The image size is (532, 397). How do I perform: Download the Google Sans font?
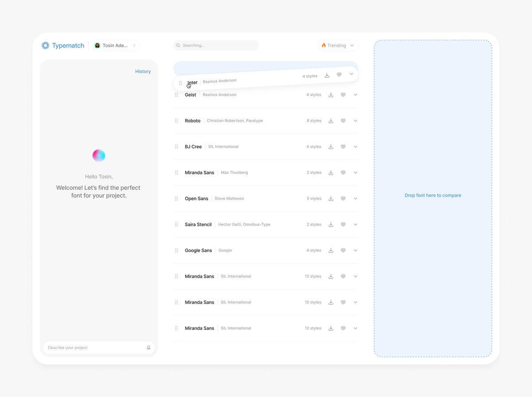tap(331, 251)
